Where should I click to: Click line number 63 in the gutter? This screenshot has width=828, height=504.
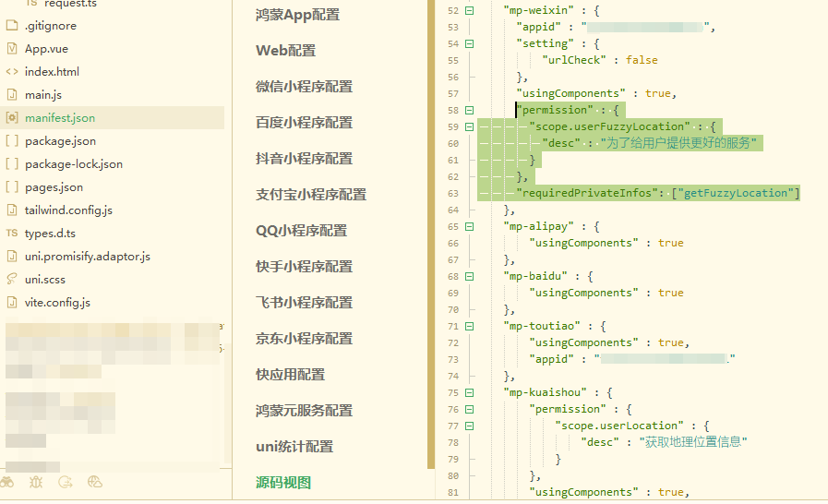click(452, 193)
